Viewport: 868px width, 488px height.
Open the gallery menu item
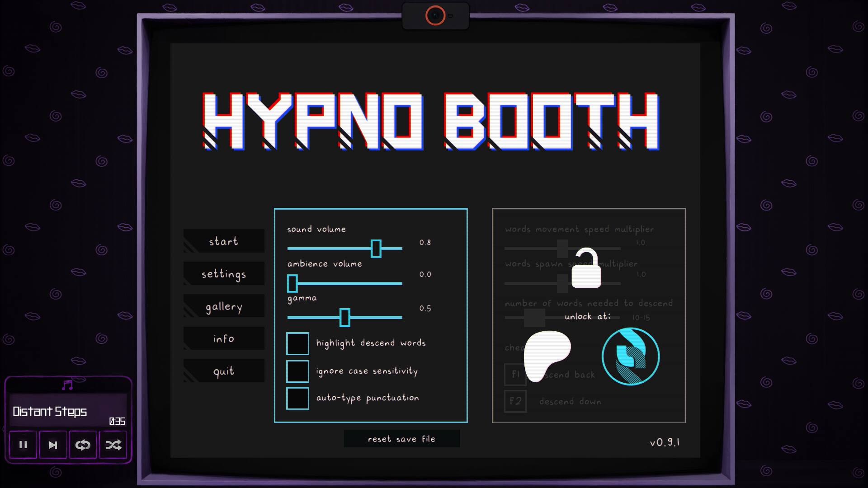click(224, 306)
